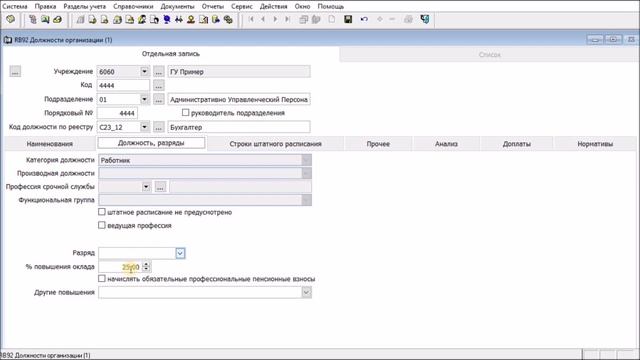Click the leftmost yellow toolbar icon
Image resolution: width=640 pixels, height=360 pixels.
[x=11, y=19]
